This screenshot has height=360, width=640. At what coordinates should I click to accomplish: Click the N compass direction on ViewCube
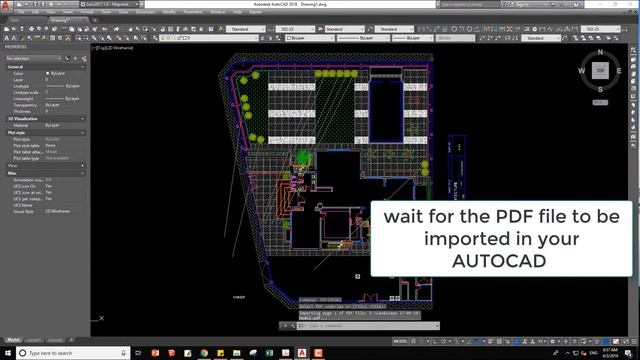(x=600, y=52)
